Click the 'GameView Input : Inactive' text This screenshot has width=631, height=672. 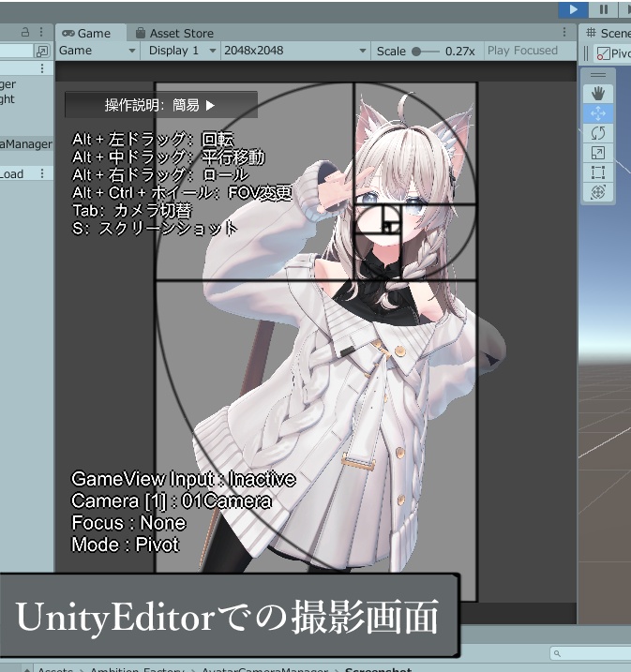pyautogui.click(x=184, y=479)
